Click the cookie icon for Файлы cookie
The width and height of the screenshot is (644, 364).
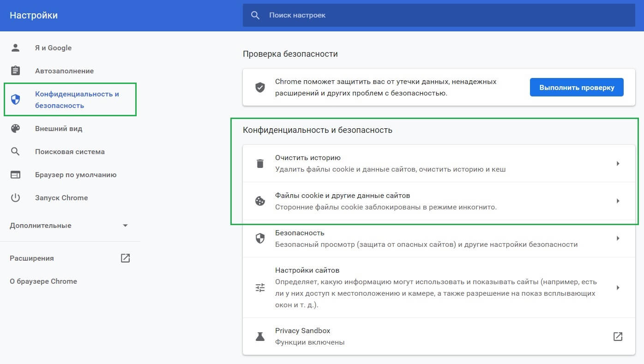260,201
